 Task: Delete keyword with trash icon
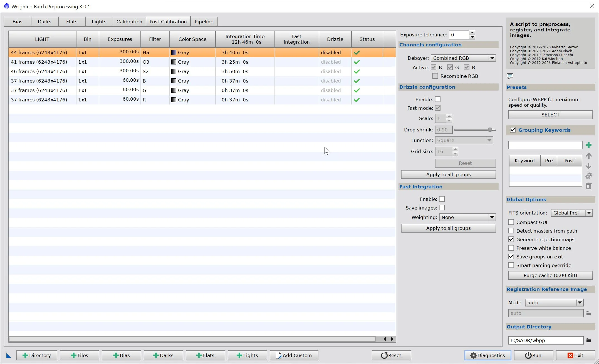(588, 186)
